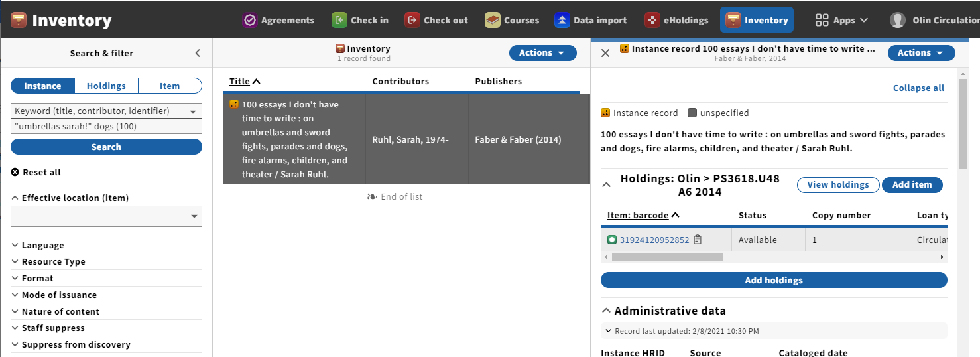
Task: Click the unspecified status indicator icon
Action: pyautogui.click(x=692, y=113)
